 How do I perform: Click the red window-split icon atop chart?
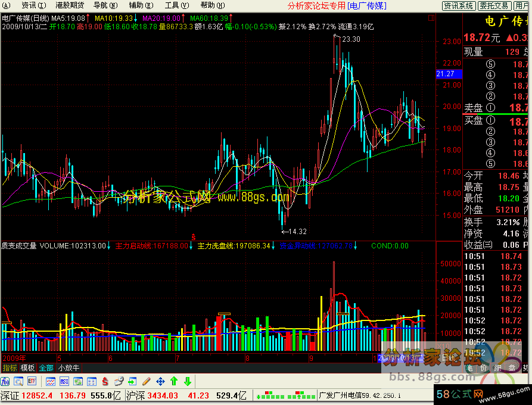pyautogui.click(x=431, y=18)
